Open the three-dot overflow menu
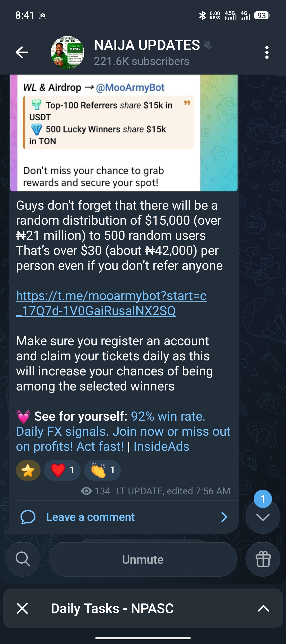286x644 pixels. (267, 52)
